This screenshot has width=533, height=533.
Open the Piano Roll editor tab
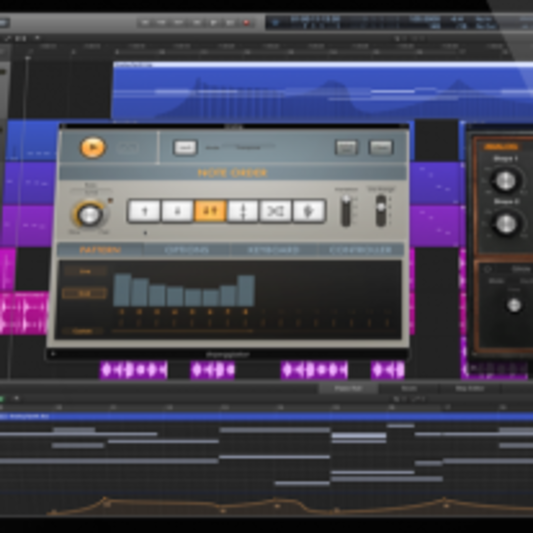(348, 388)
